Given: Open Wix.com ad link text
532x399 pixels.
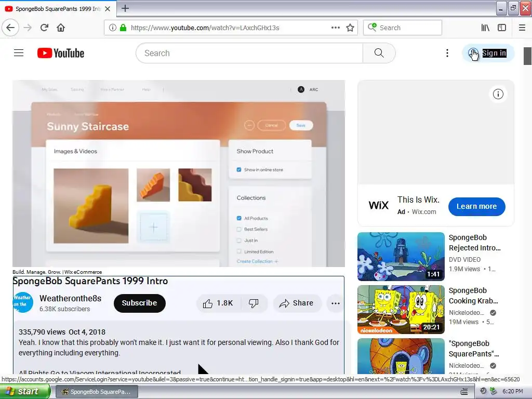Looking at the screenshot, I should (x=424, y=212).
